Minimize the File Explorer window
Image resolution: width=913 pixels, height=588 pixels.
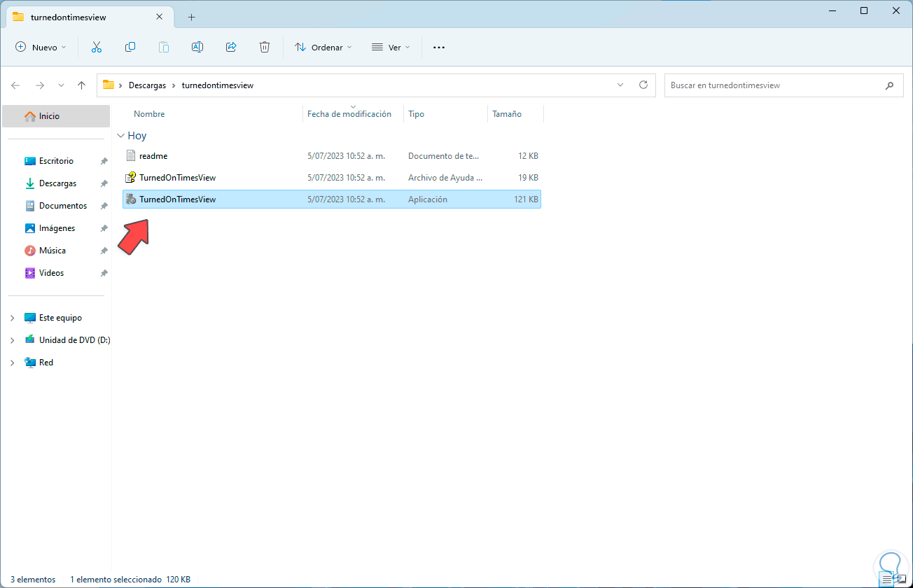[832, 10]
